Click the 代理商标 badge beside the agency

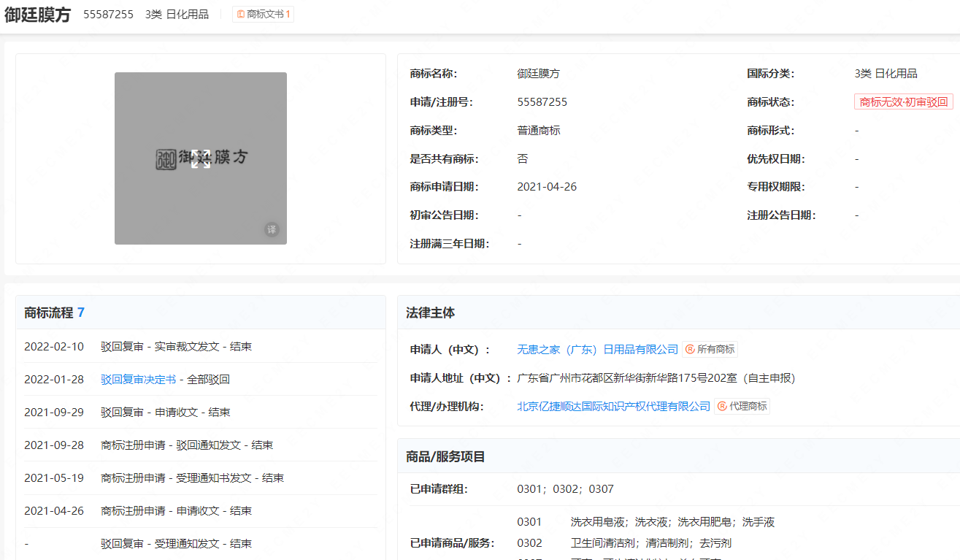coord(742,406)
